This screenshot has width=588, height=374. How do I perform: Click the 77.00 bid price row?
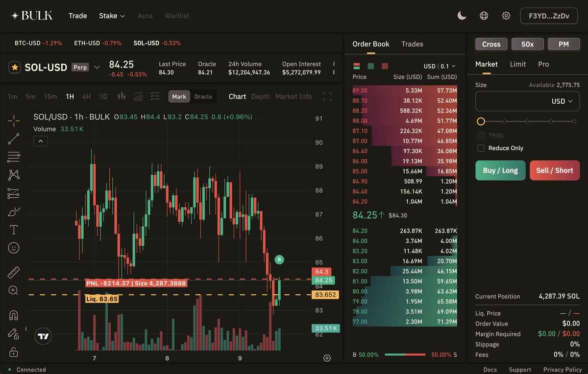[x=405, y=322]
